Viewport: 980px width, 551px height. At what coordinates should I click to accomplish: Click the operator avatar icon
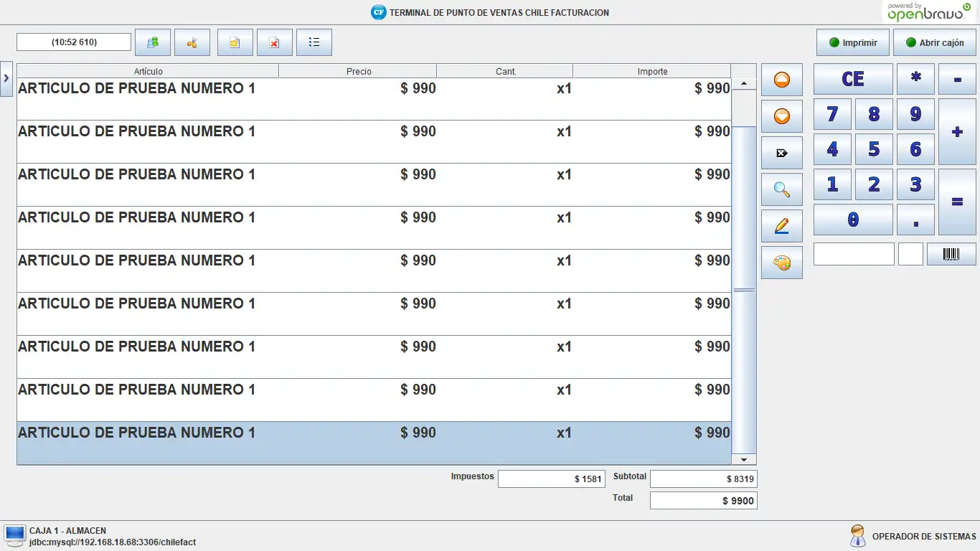[857, 536]
